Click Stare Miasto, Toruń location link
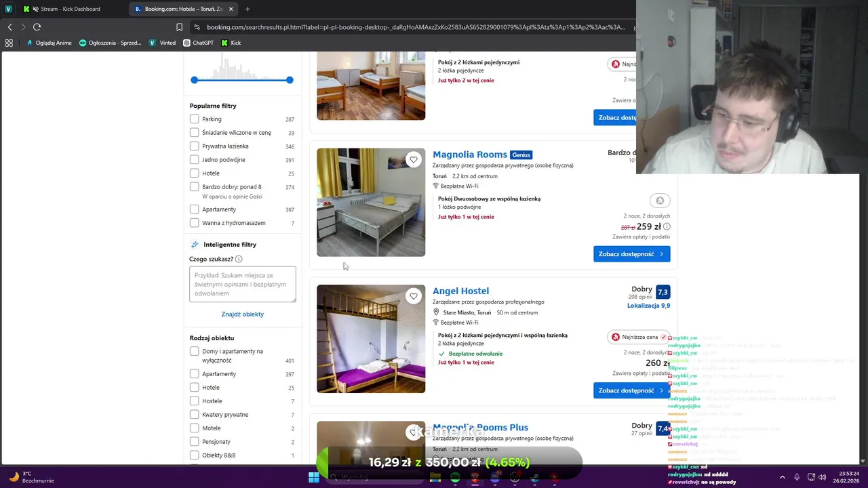This screenshot has width=868, height=488. click(x=467, y=312)
